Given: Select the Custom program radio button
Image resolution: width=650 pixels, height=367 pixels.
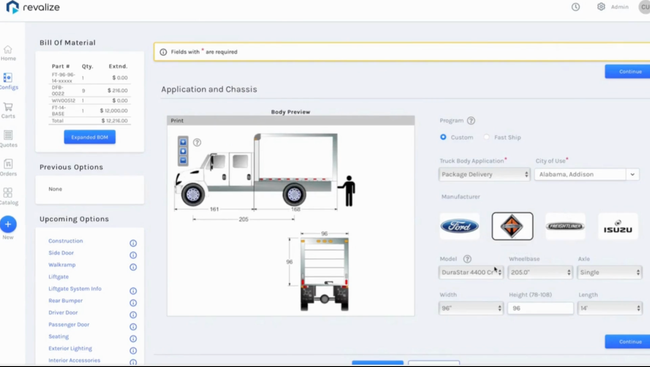Looking at the screenshot, I should 443,137.
